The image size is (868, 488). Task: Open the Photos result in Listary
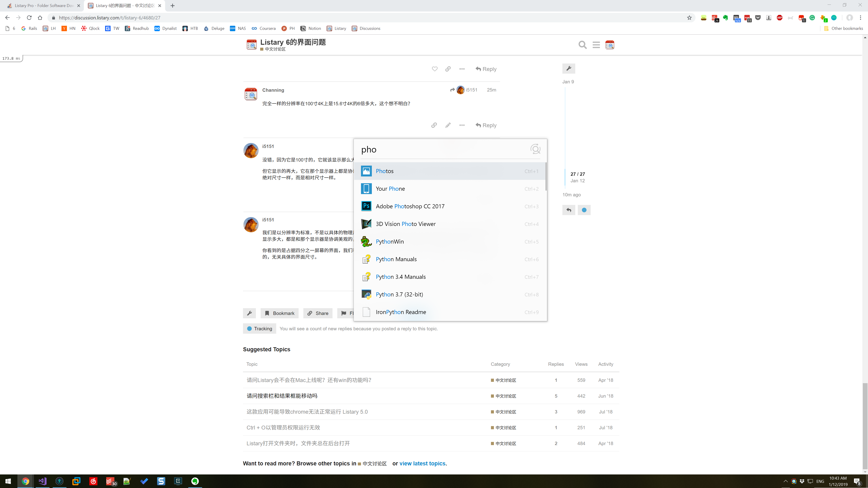pyautogui.click(x=450, y=171)
